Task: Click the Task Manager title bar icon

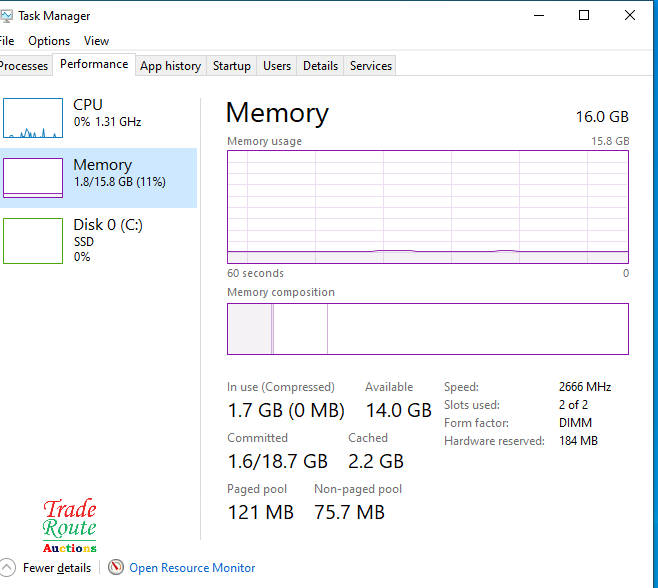Action: 7,16
